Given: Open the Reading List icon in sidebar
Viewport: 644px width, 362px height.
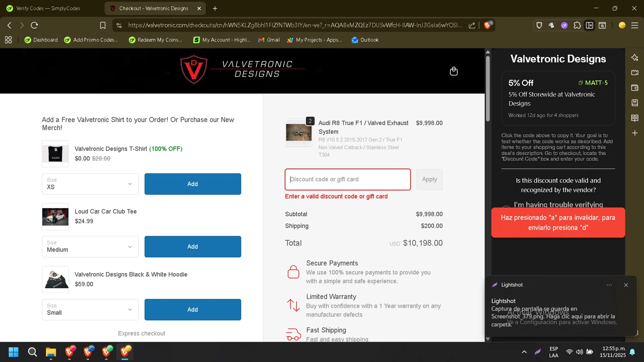Looking at the screenshot, I should 635,118.
